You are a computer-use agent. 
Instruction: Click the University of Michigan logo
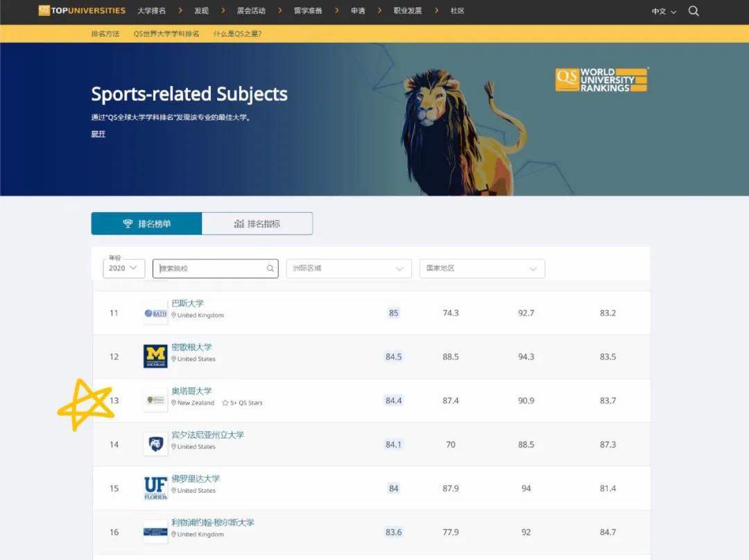[156, 357]
